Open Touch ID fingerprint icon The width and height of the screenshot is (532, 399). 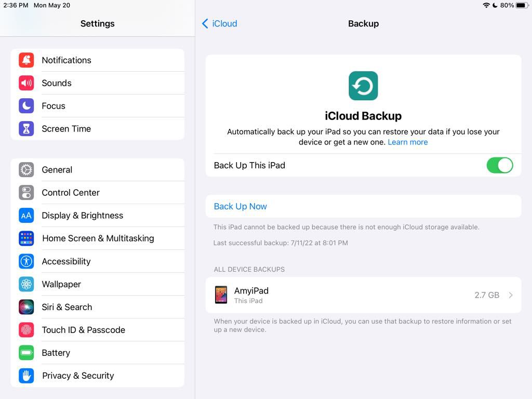tap(26, 330)
